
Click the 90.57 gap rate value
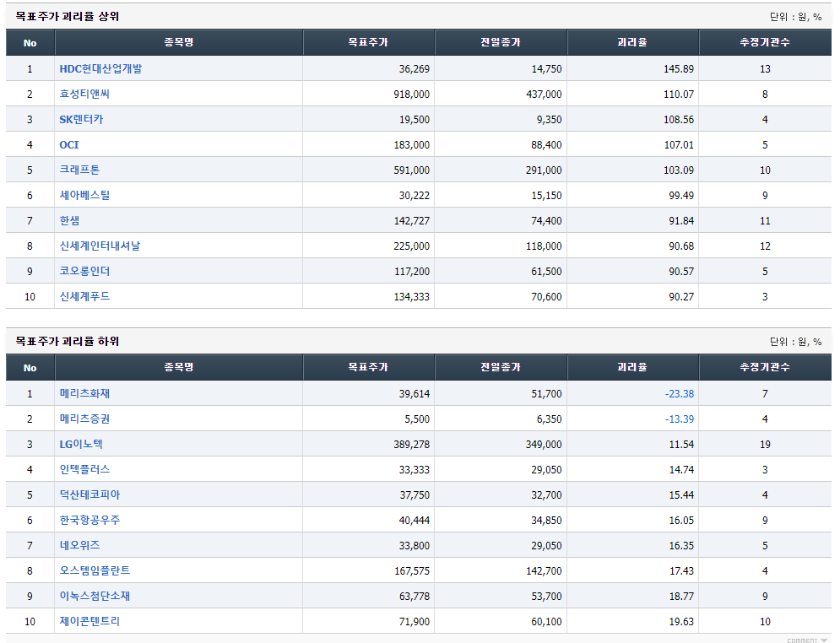[681, 272]
